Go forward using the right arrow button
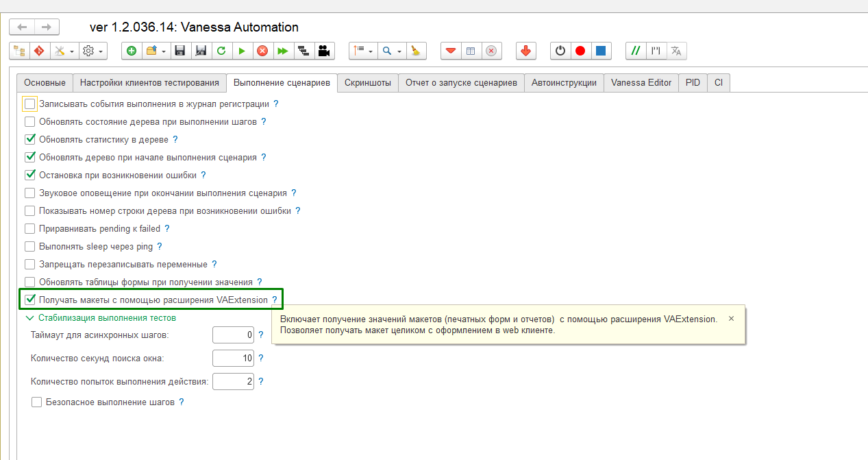The image size is (868, 460). pyautogui.click(x=47, y=27)
